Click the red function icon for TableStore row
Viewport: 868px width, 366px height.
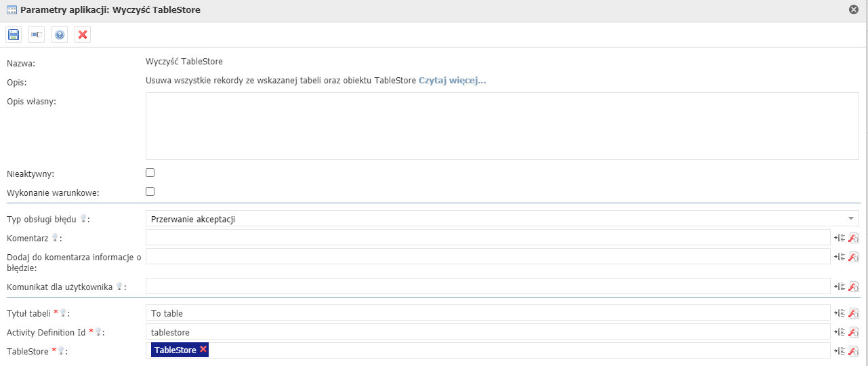pos(854,351)
